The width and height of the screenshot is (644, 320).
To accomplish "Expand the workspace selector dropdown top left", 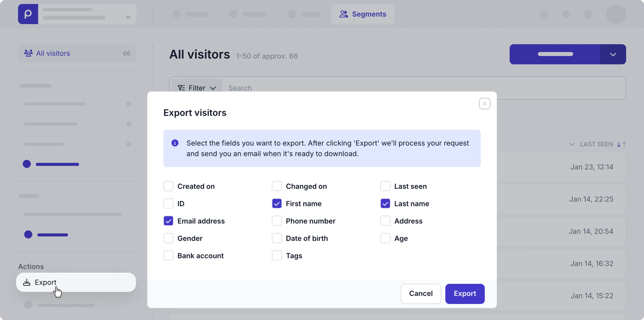I will pyautogui.click(x=128, y=17).
